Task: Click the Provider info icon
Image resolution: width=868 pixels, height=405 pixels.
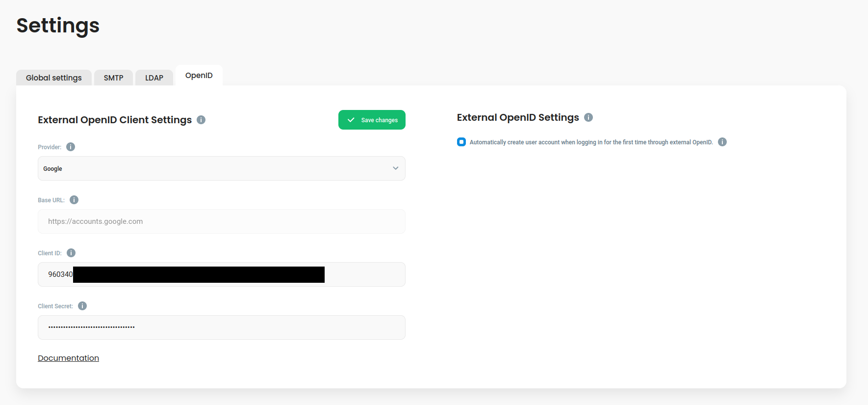Action: coord(71,147)
